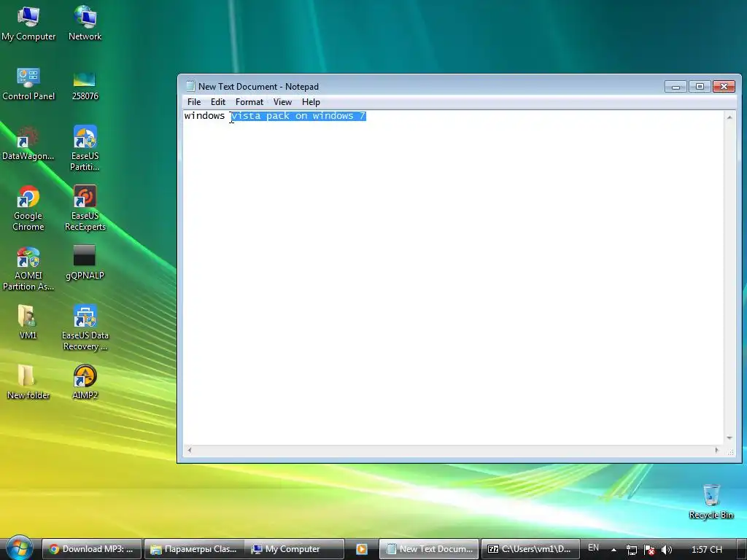Click the vertical scrollbar down arrow
Screen dimensions: 747x560
click(x=729, y=438)
